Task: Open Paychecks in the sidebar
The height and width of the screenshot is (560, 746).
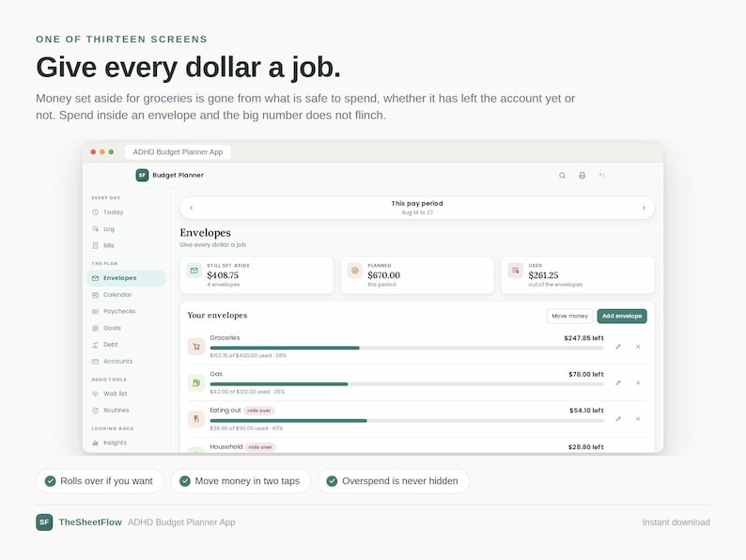Action: [126, 311]
